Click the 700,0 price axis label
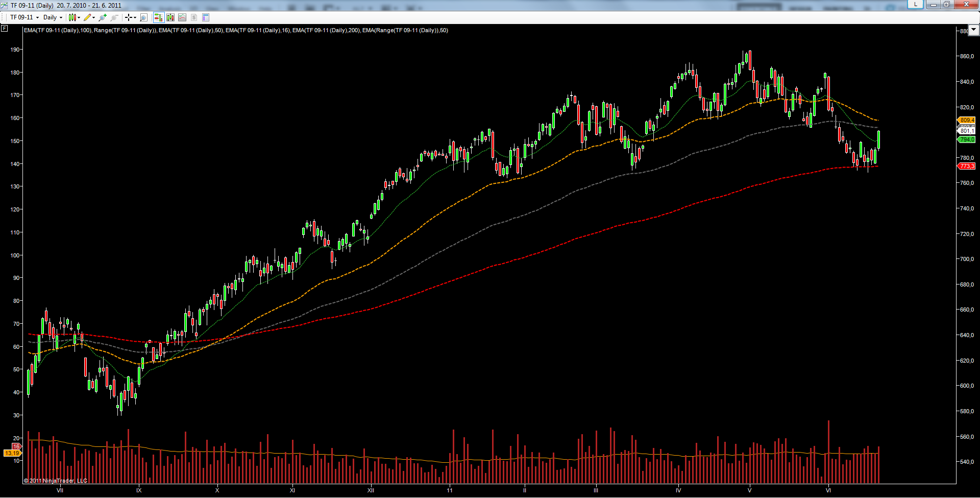 (967, 259)
